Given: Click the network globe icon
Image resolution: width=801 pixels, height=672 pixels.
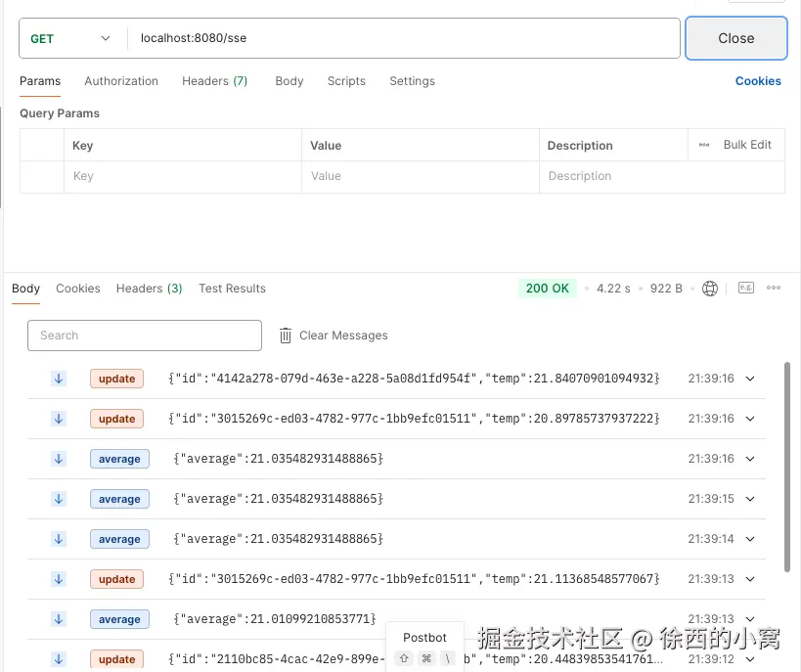Looking at the screenshot, I should pos(710,289).
